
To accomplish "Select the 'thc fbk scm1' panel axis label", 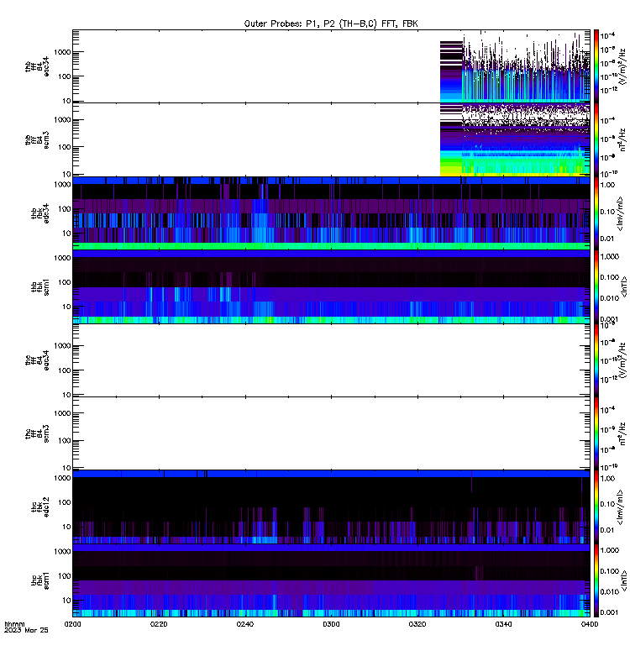I will coord(40,580).
